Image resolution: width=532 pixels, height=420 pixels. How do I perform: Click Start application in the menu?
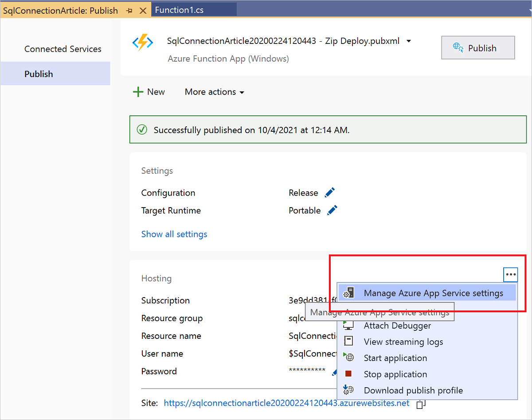(x=395, y=358)
